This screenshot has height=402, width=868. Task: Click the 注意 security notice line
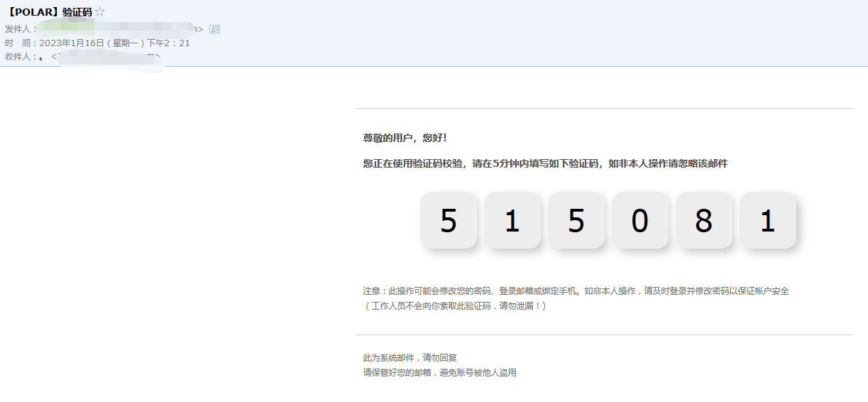[x=576, y=291]
